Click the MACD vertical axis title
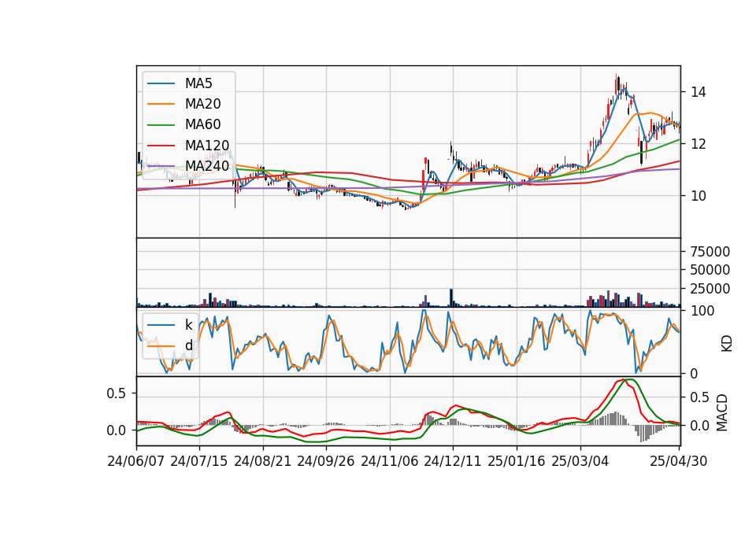This screenshot has width=756, height=543. click(x=722, y=413)
